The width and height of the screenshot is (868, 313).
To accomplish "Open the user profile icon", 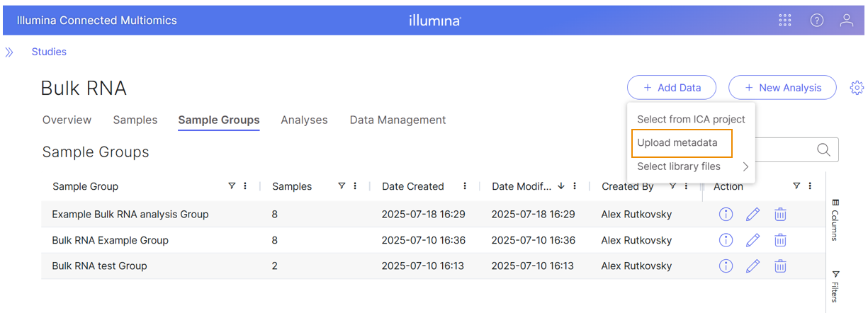I will pos(846,21).
